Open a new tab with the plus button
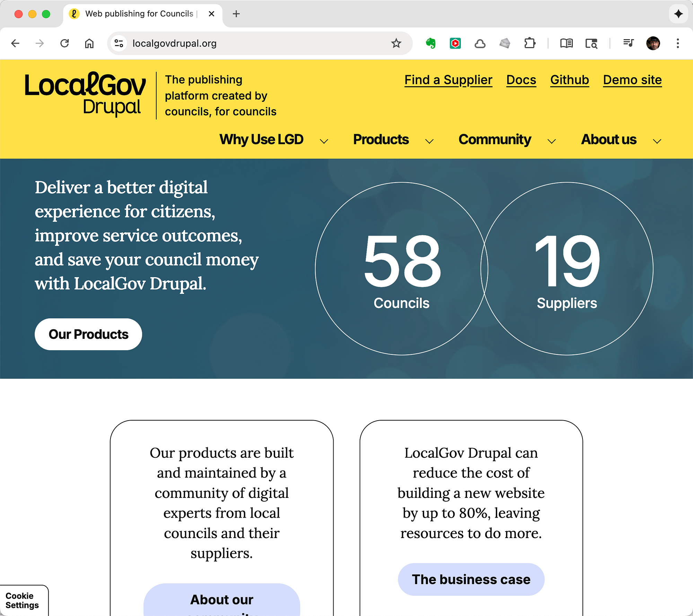Viewport: 693px width, 616px height. 236,14
